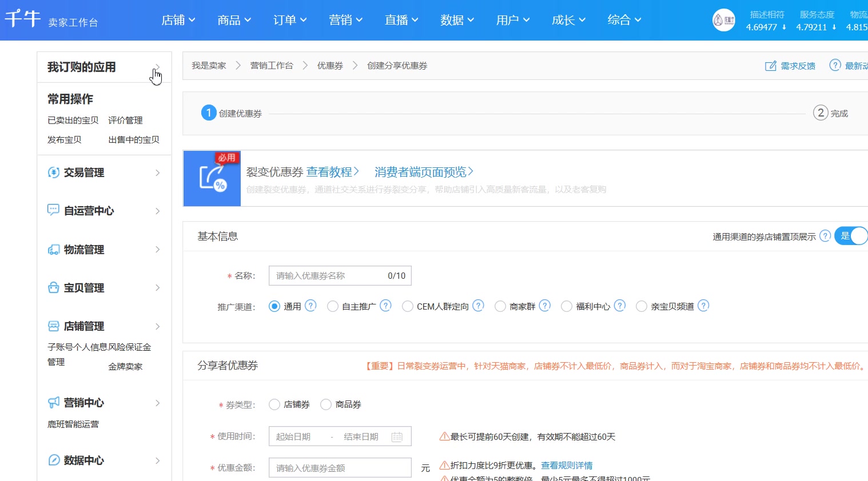868x481 pixels.
Task: Open the 成长 top menu
Action: (x=569, y=20)
